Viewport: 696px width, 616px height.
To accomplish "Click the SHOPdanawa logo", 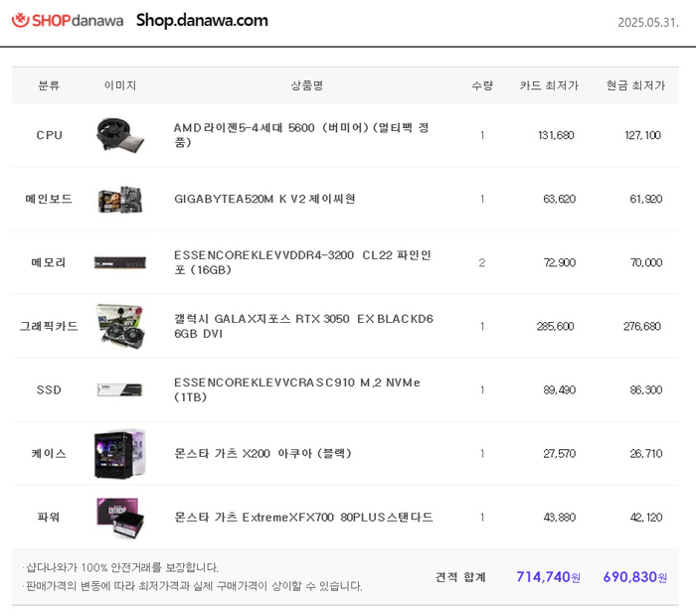I will (x=68, y=21).
